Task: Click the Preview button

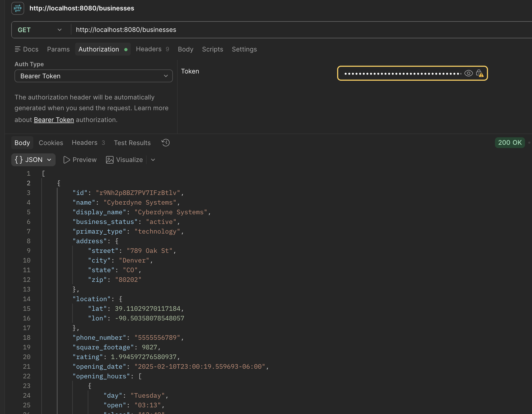Action: [80, 160]
